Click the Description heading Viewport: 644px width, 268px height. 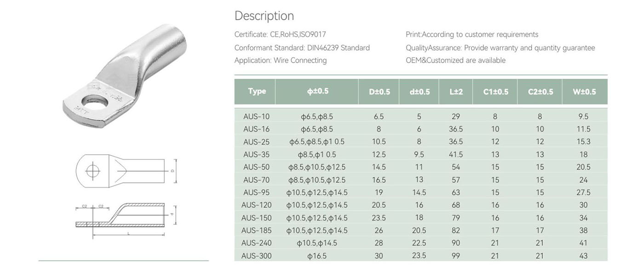click(x=264, y=16)
